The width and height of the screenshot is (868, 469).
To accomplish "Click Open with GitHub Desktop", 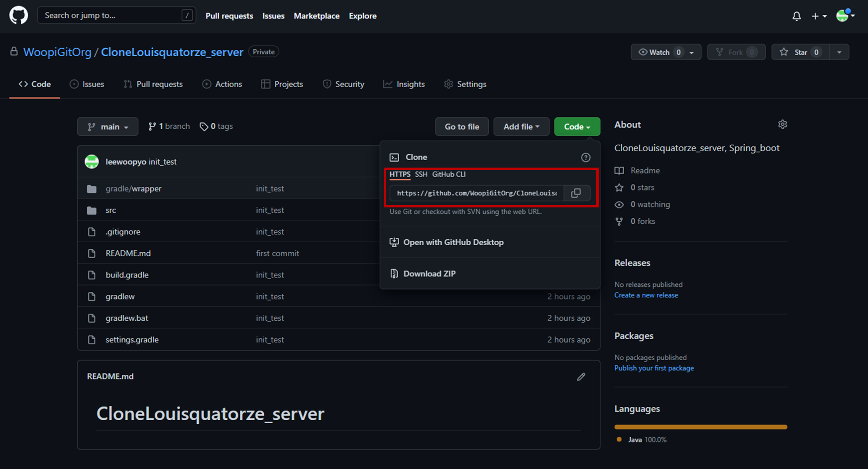I will pyautogui.click(x=453, y=242).
